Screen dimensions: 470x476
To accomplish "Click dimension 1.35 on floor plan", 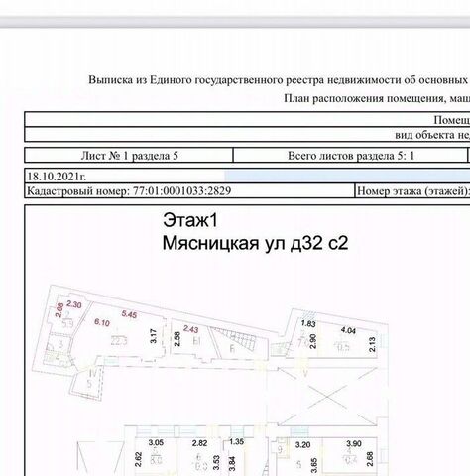I will 236,441.
